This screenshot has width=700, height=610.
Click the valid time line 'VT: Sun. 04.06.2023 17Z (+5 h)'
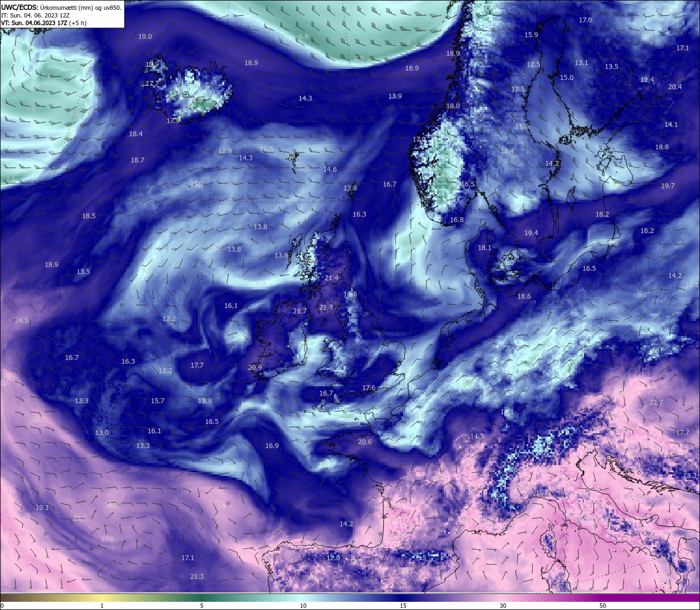[x=43, y=23]
